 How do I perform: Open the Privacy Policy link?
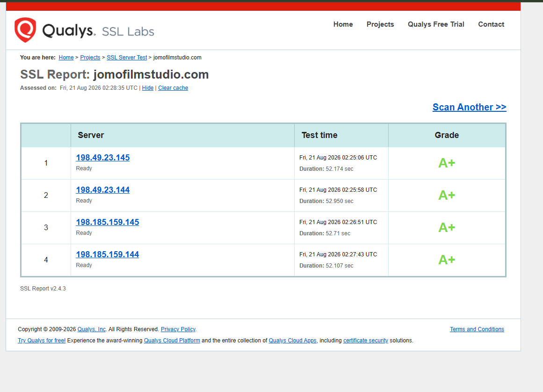coord(178,329)
